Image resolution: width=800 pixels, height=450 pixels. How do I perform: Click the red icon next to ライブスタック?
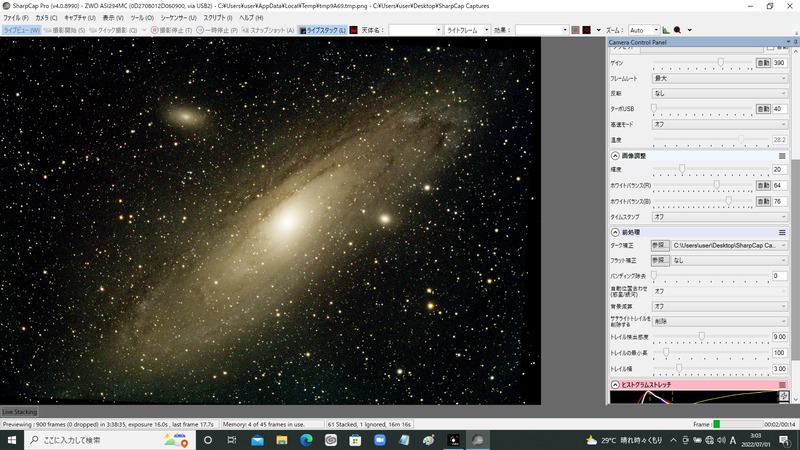pyautogui.click(x=354, y=30)
